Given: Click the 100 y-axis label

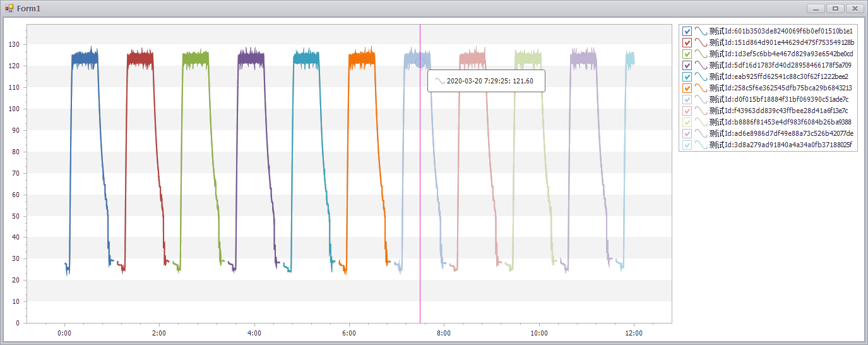Looking at the screenshot, I should pyautogui.click(x=13, y=109).
